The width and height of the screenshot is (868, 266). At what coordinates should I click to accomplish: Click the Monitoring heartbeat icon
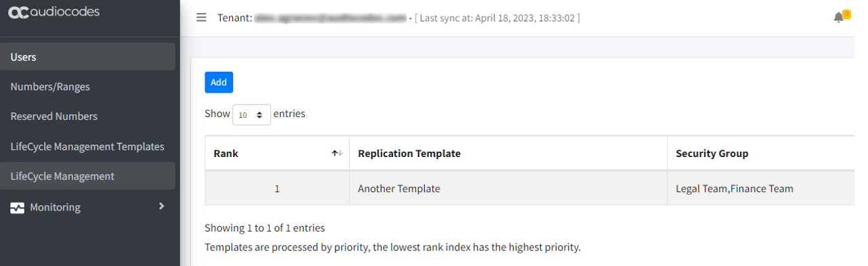coord(17,208)
